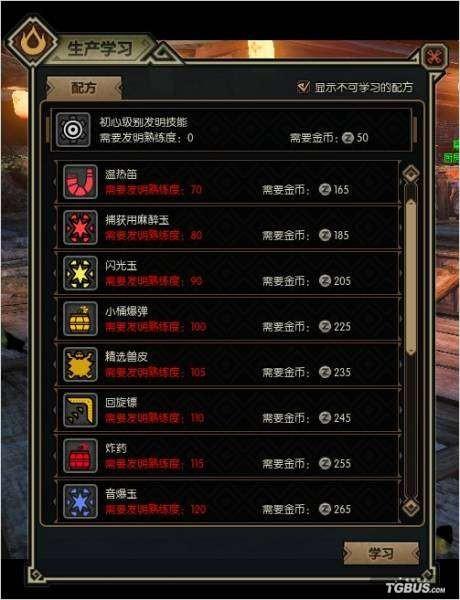The width and height of the screenshot is (460, 600).
Task: Toggle 显示不可学习的配方 checkbox
Action: (x=303, y=87)
